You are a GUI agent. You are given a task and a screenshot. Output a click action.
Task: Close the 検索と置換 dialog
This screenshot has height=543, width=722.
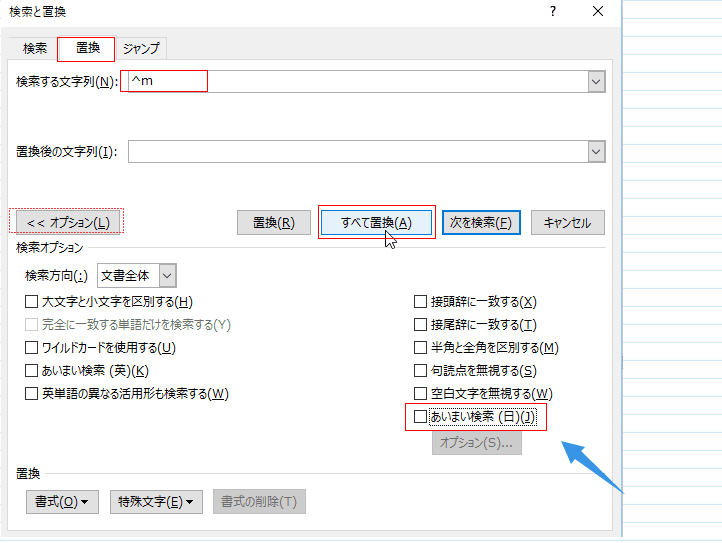(598, 11)
